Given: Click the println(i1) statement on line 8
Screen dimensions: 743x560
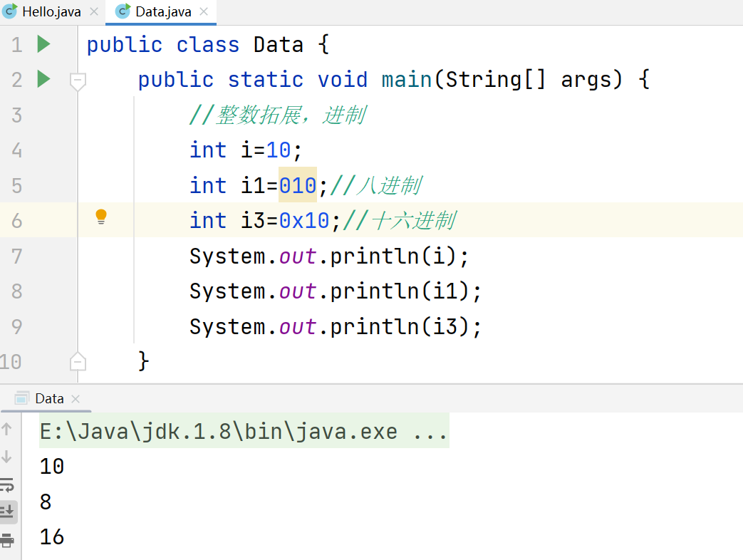Looking at the screenshot, I should [x=336, y=291].
